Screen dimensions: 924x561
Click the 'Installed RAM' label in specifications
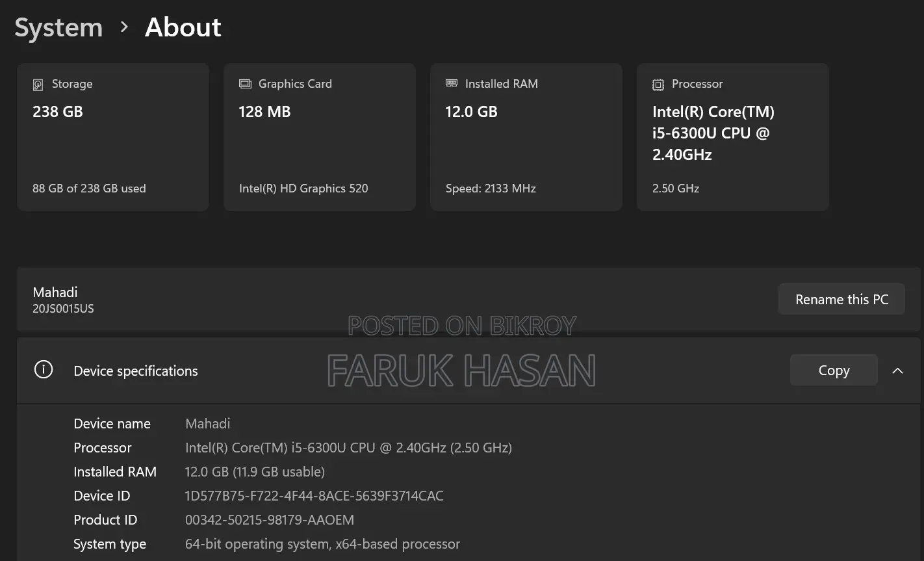tap(115, 472)
